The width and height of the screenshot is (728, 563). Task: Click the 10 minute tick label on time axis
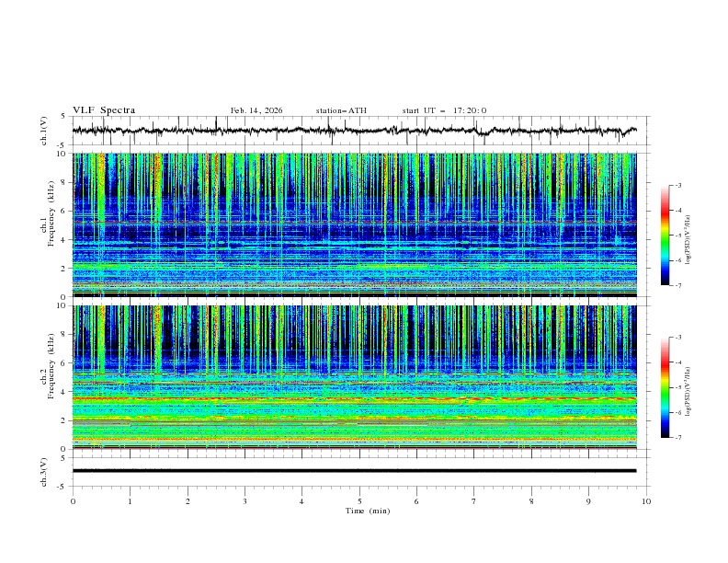click(x=646, y=500)
